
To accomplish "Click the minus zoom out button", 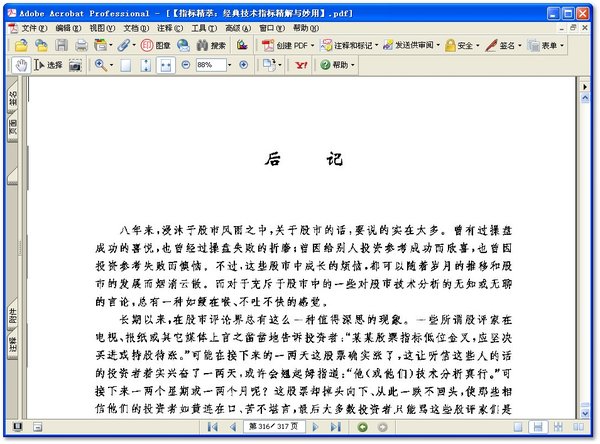I will click(x=186, y=65).
